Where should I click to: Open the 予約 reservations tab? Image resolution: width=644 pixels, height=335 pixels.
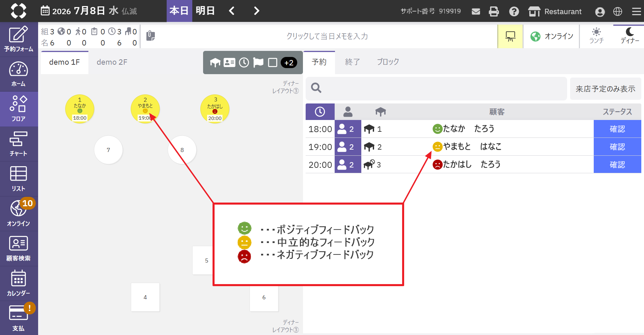(x=319, y=62)
